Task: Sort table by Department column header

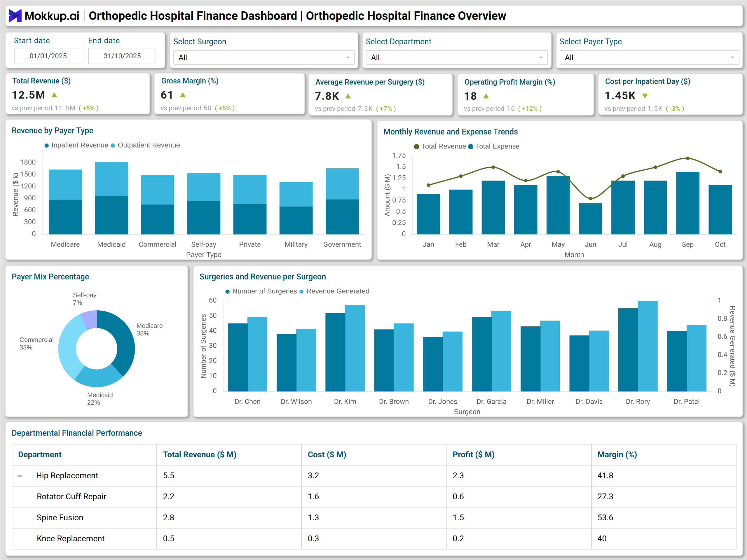Action: pyautogui.click(x=40, y=455)
